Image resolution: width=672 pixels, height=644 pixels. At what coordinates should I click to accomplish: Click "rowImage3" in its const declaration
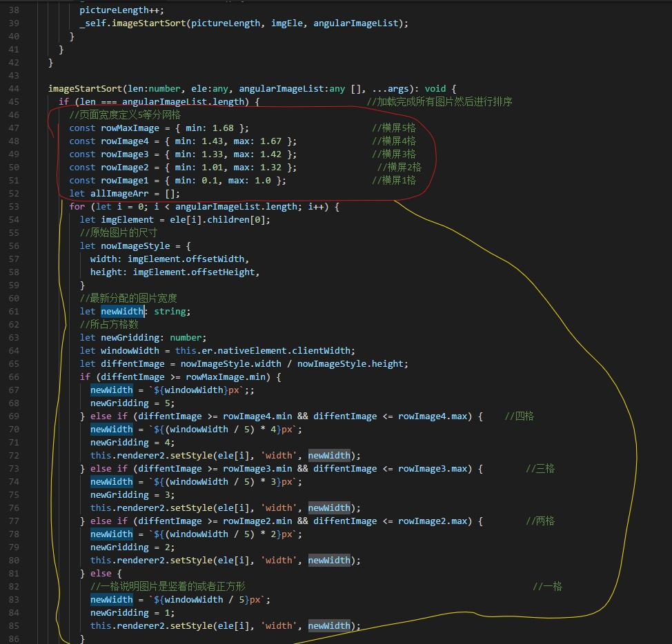pos(125,154)
